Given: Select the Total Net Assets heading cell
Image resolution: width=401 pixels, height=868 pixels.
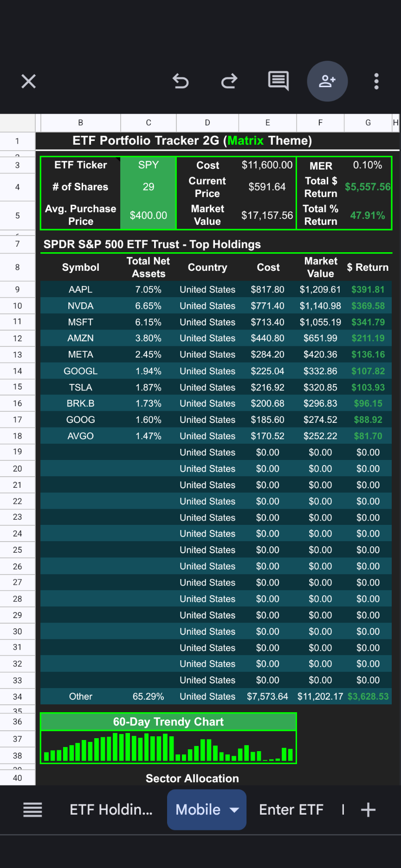Looking at the screenshot, I should pos(149,267).
